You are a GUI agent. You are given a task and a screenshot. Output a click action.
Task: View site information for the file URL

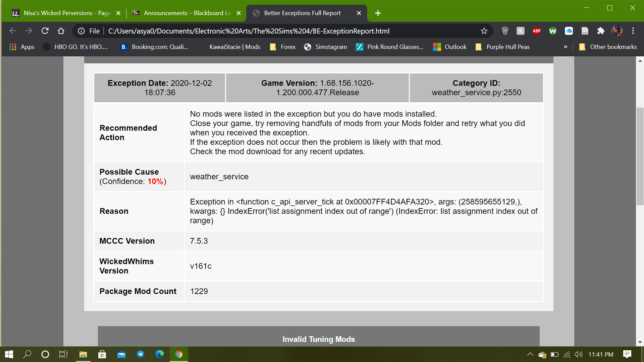coord(81,31)
